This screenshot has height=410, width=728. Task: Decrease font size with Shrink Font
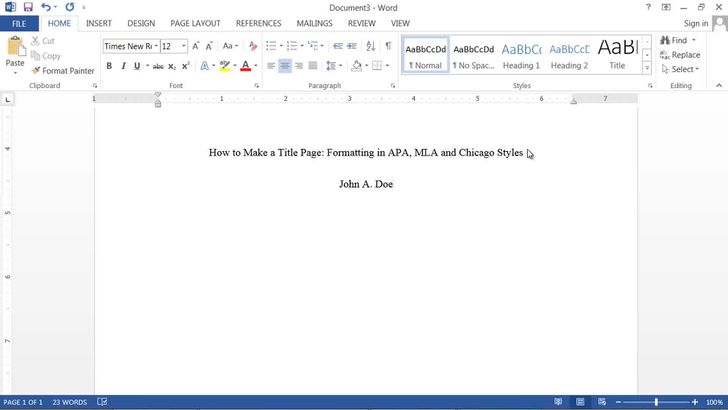[x=209, y=46]
